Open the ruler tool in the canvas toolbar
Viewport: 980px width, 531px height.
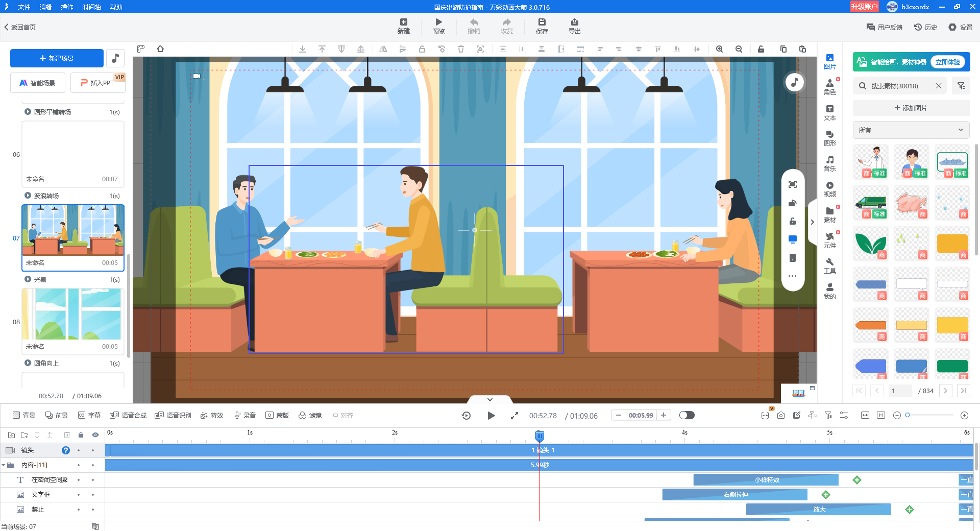pyautogui.click(x=141, y=49)
